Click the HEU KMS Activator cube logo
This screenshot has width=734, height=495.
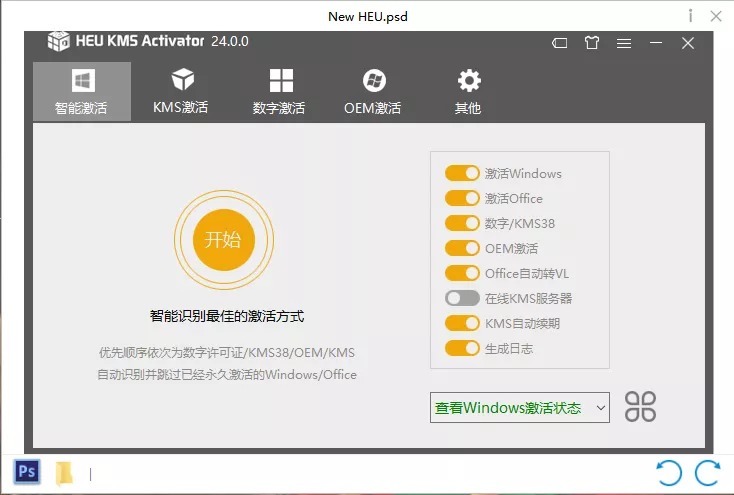click(x=59, y=41)
